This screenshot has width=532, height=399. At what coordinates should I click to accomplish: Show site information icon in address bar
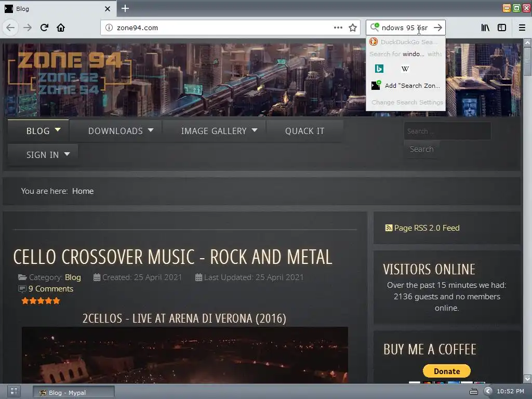pos(109,28)
